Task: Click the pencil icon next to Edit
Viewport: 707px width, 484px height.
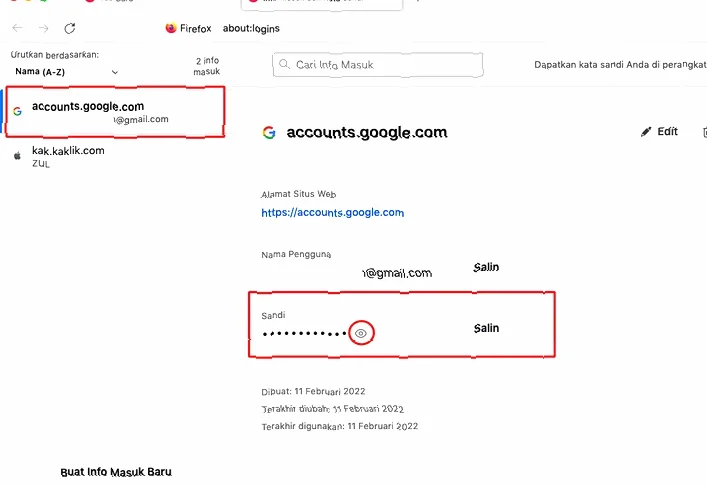Action: click(646, 132)
